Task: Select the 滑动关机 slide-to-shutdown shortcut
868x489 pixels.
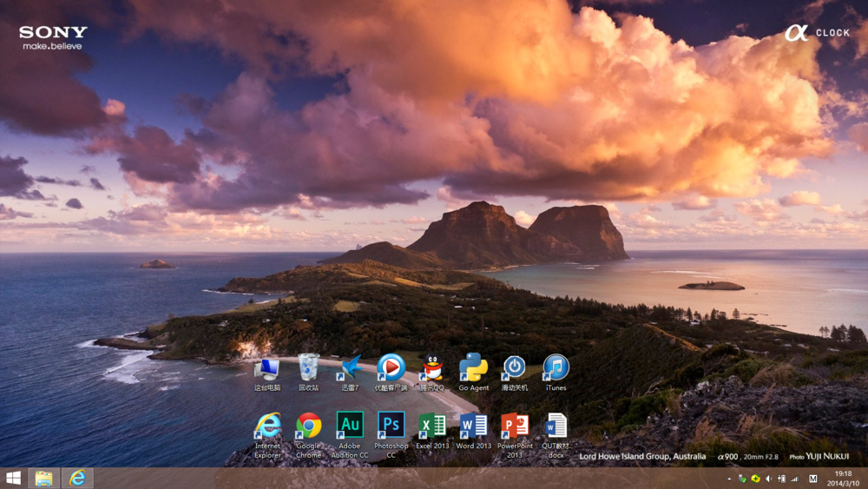Action: click(x=514, y=373)
